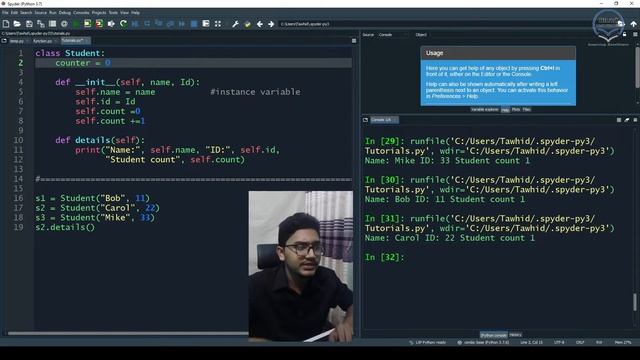
Task: Click conda base Python status entry
Action: 483,342
